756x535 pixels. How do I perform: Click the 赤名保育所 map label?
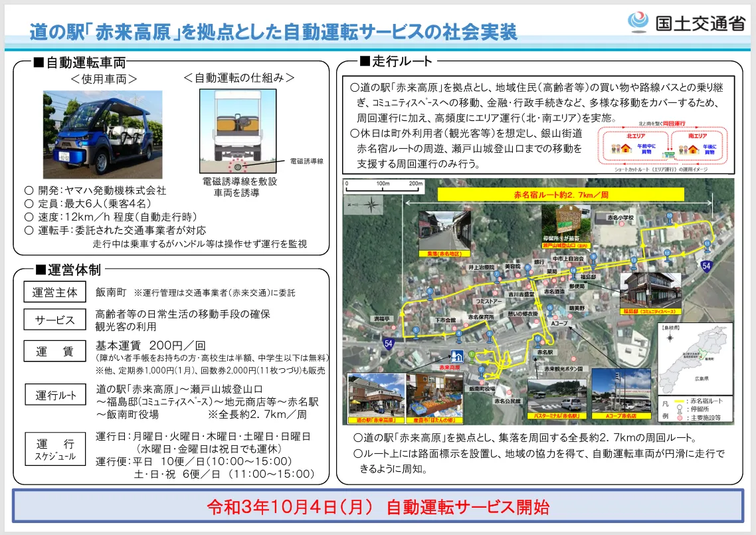[481, 318]
